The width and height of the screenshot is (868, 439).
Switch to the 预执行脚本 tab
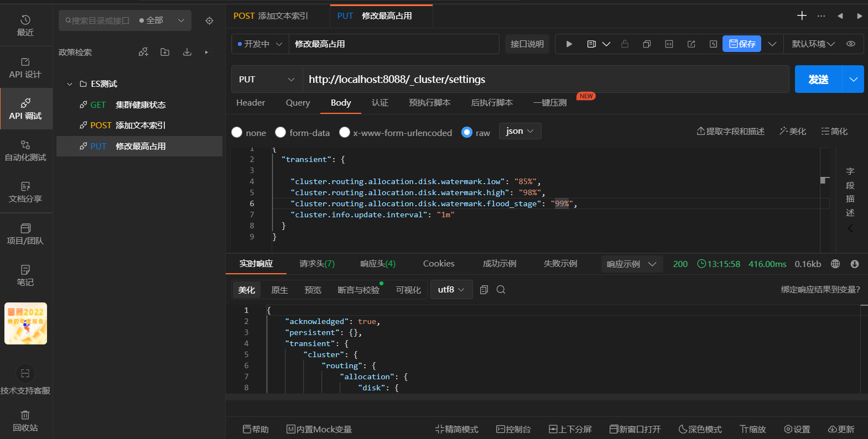pos(430,102)
